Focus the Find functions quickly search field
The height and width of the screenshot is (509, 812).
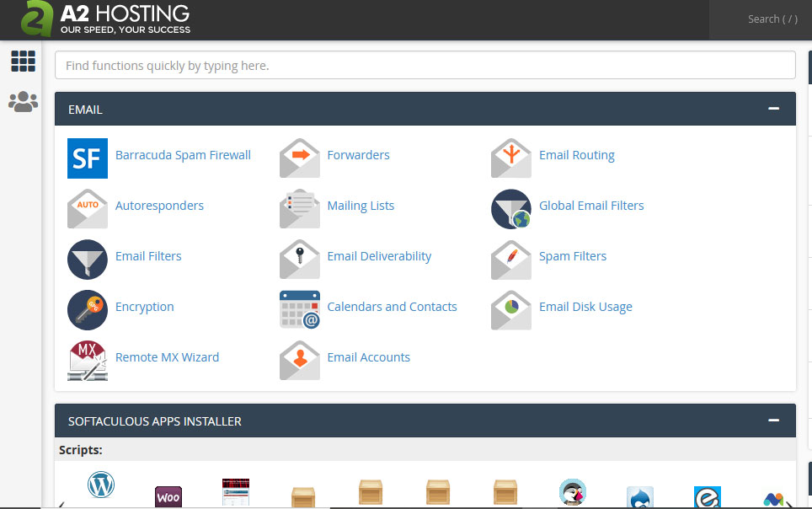click(425, 65)
